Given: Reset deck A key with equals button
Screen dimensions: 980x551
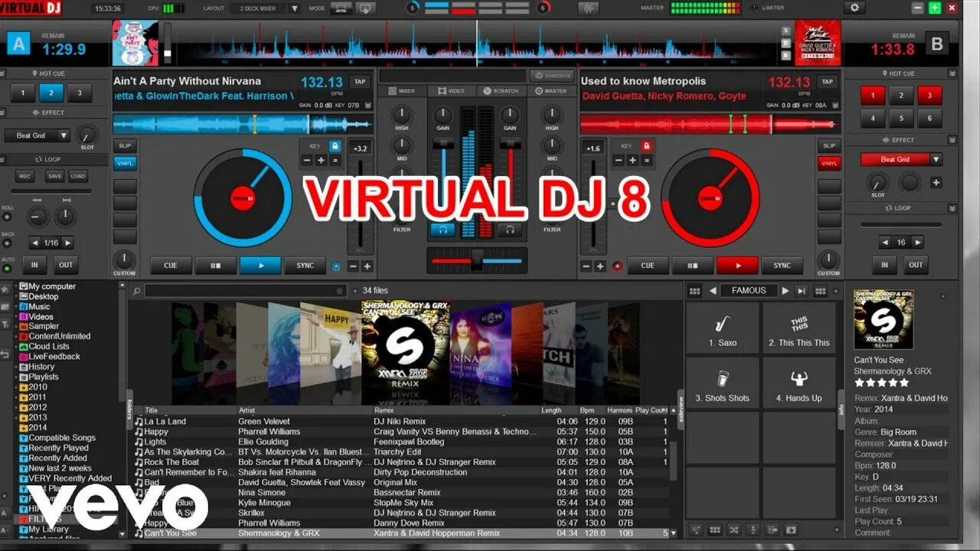Looking at the screenshot, I should coord(335,160).
